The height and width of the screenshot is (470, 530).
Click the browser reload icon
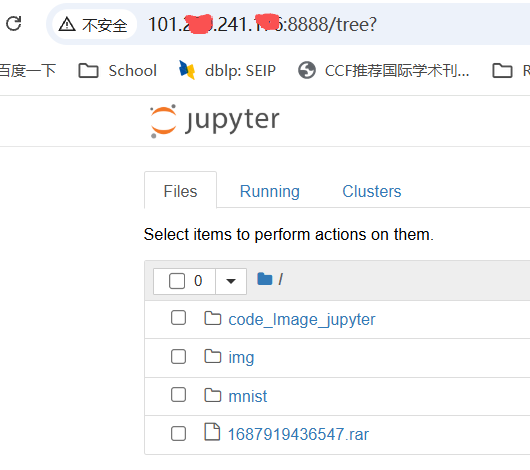(14, 24)
